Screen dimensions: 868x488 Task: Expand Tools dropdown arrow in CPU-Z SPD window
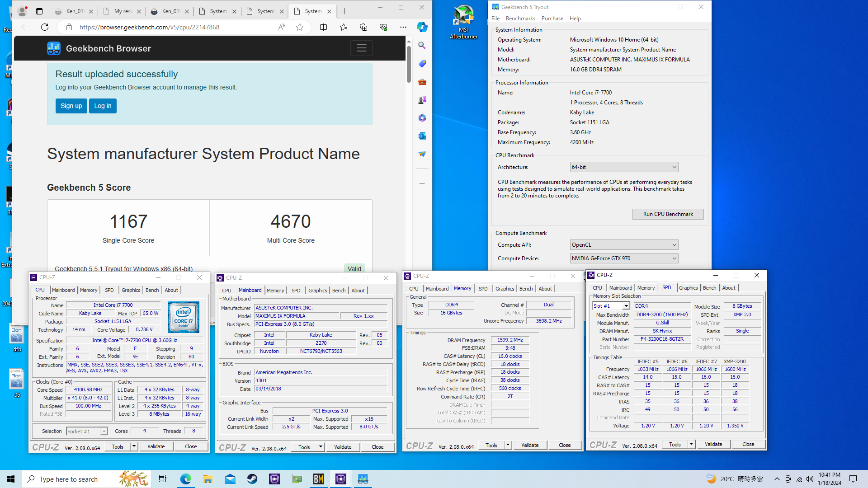(x=691, y=444)
